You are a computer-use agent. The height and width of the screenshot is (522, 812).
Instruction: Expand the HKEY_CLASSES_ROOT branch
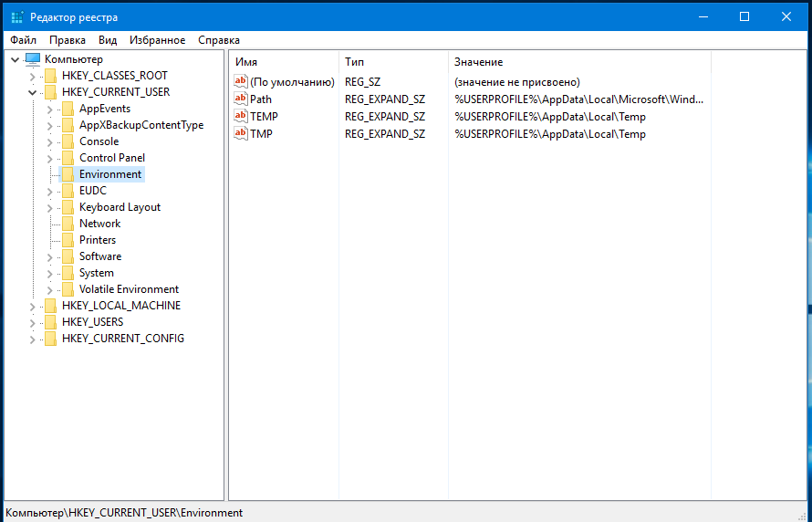32,76
